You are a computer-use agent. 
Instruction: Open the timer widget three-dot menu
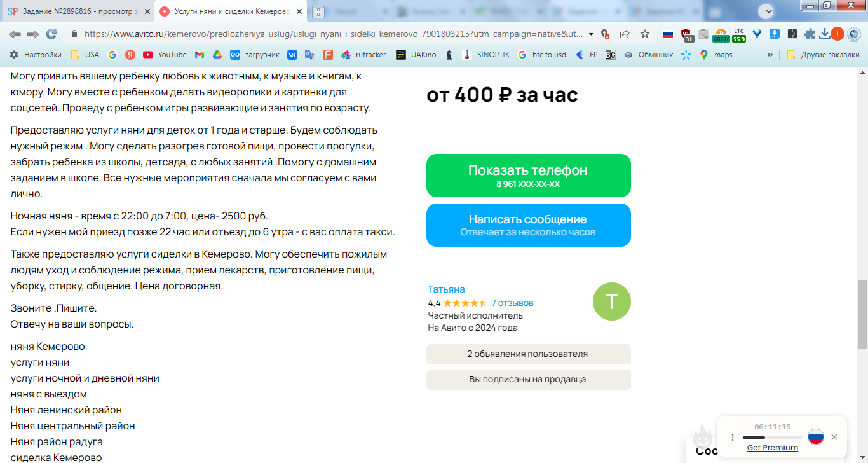click(733, 438)
